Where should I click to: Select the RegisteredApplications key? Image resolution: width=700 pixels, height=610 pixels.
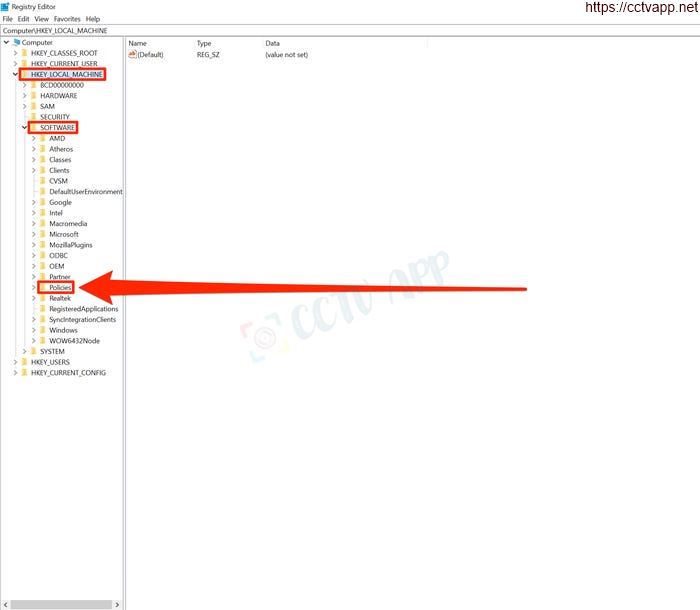pyautogui.click(x=83, y=309)
